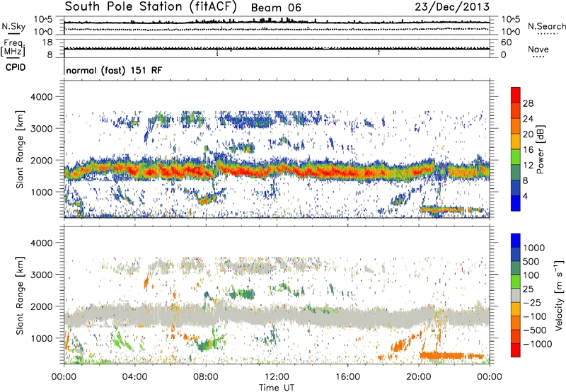Click the 'N.Search' legend label

pos(546,26)
